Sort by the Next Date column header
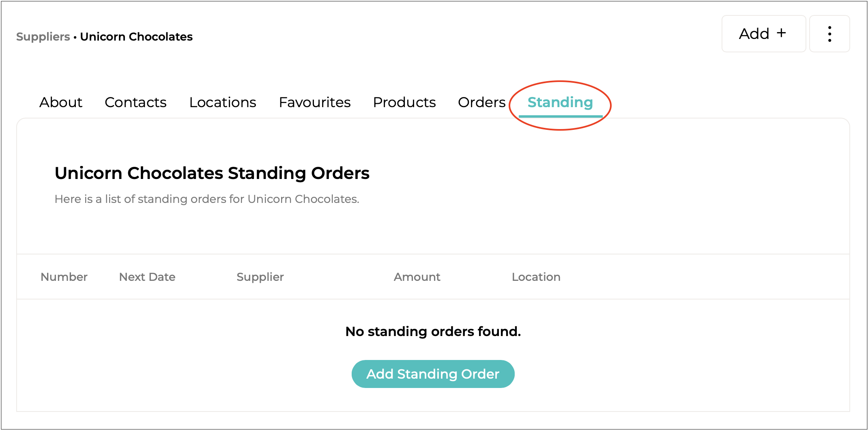Screen dimensions: 868x431 click(x=147, y=277)
